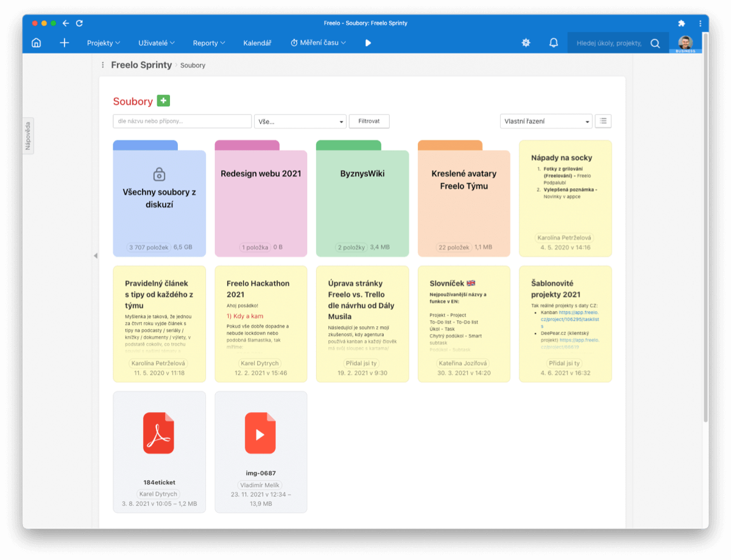Open the Reporty menu

pos(209,43)
